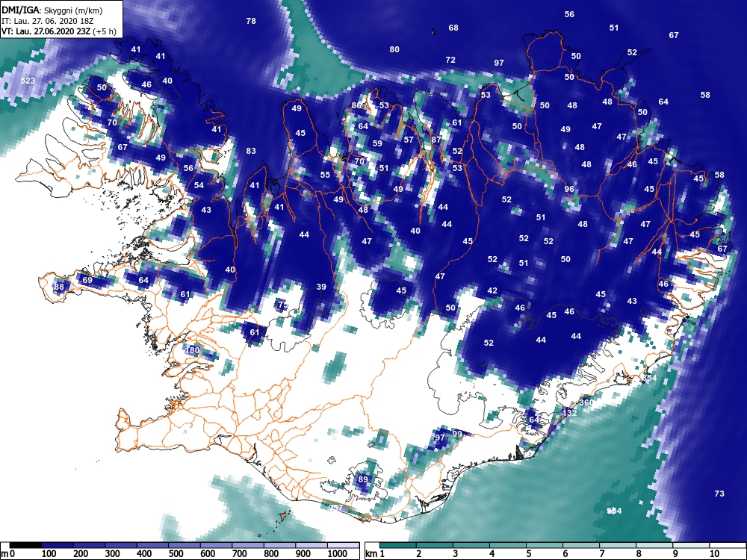
Task: Click the visibility value '954' offshore
Action: tap(615, 511)
